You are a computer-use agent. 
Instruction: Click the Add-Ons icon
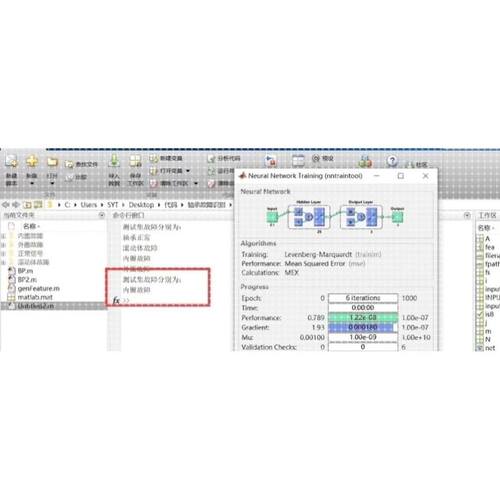tap(365, 162)
